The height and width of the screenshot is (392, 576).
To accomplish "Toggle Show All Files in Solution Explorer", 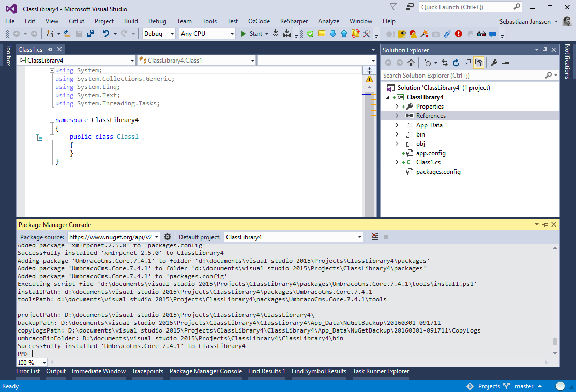I will pyautogui.click(x=479, y=63).
